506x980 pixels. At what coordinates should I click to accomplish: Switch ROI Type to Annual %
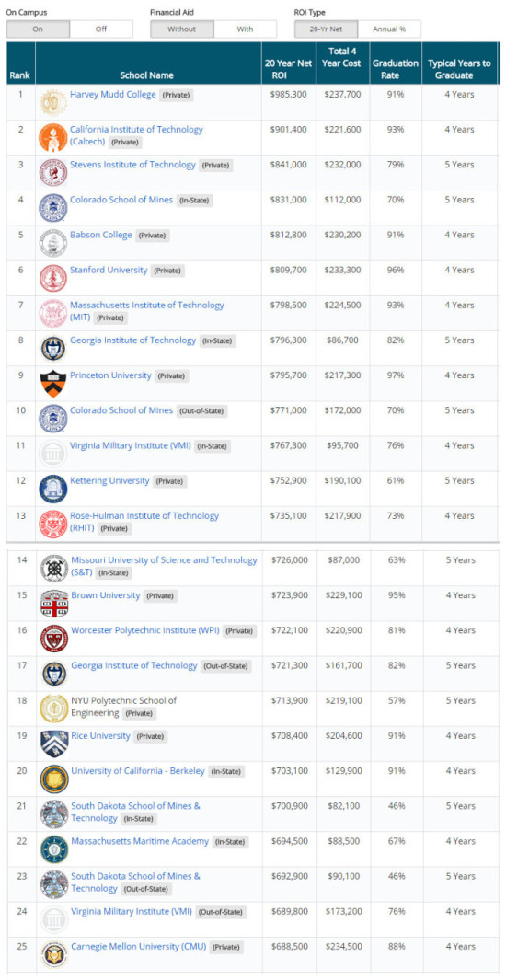pos(389,29)
